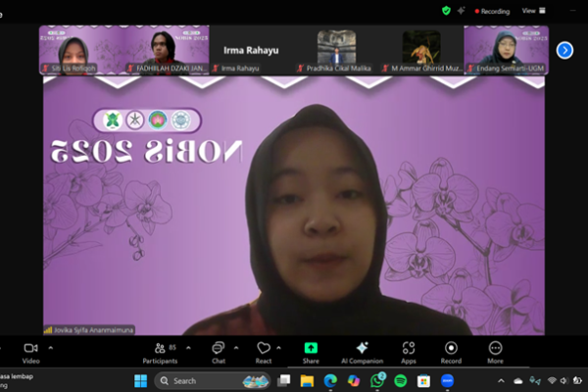Select FADHIILAH DZAKI's video thumbnail
588x392 pixels.
167,50
